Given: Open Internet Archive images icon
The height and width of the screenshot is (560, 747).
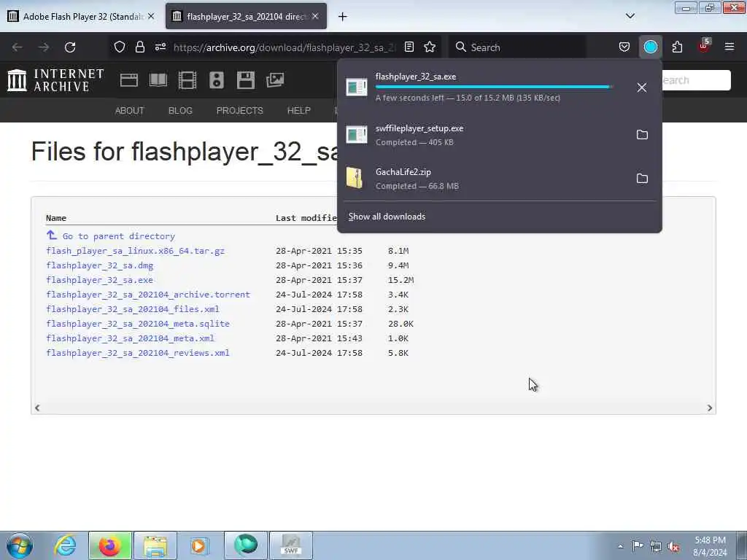Looking at the screenshot, I should (x=275, y=80).
